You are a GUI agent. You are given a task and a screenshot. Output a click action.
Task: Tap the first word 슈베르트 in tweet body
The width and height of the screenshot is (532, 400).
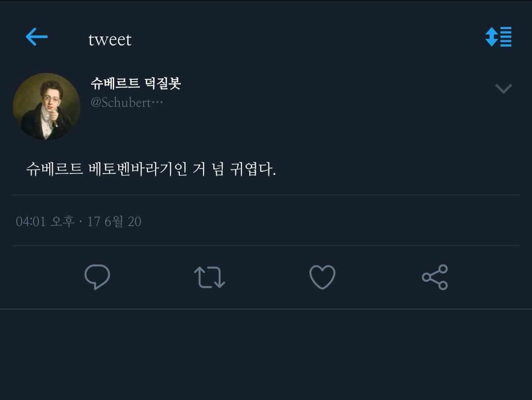coord(55,170)
